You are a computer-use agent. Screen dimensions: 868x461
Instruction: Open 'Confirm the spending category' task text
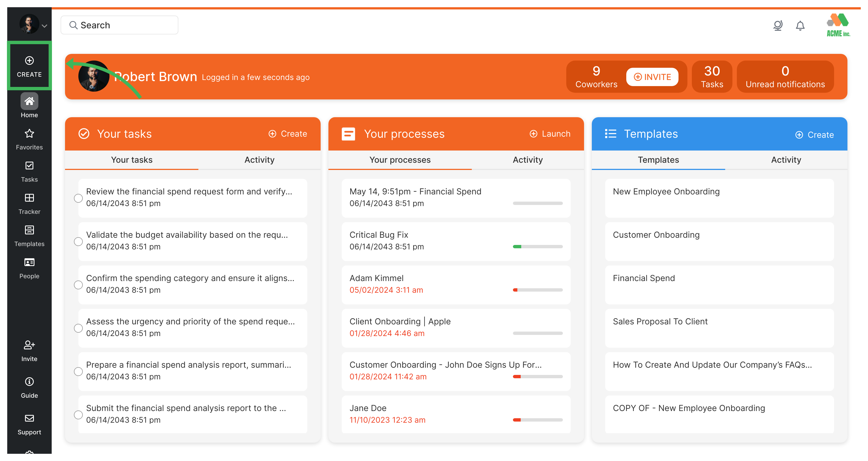pos(190,278)
